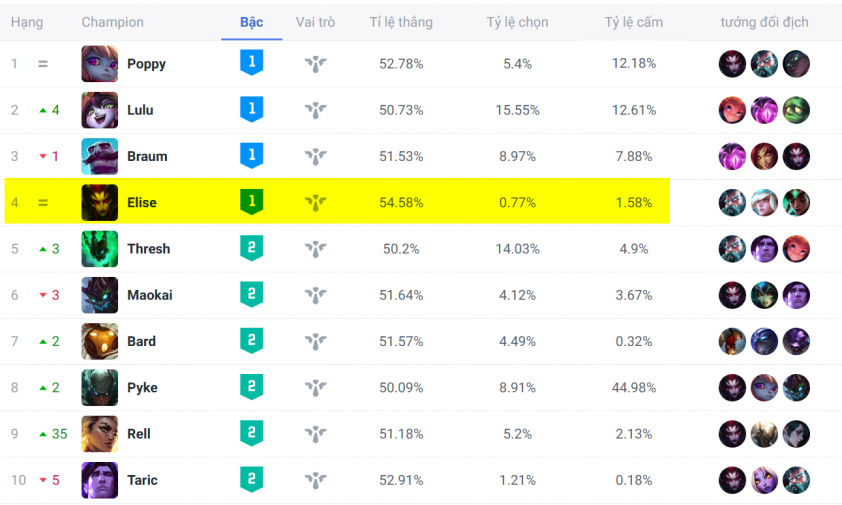Image resolution: width=842 pixels, height=505 pixels.
Task: Click third counter champion in Poppy row
Action: (796, 64)
